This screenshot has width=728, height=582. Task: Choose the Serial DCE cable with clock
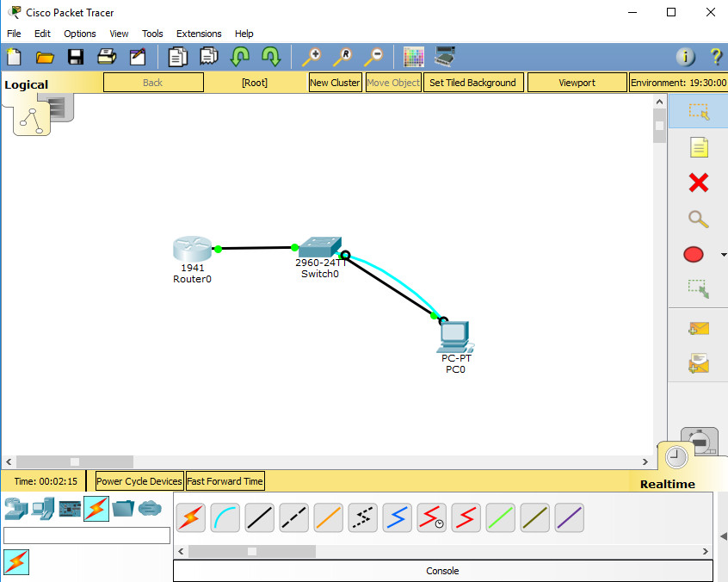431,517
